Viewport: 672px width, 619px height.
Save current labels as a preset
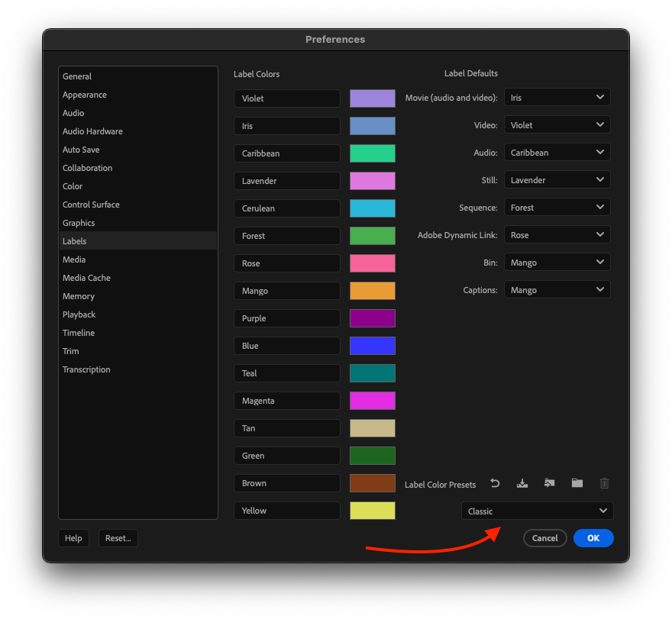coord(522,483)
